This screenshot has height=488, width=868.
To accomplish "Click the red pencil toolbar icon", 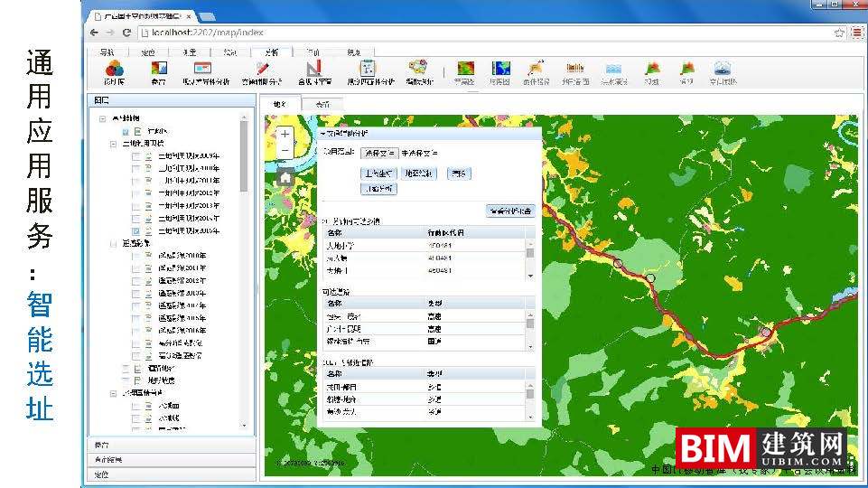I will 262,69.
